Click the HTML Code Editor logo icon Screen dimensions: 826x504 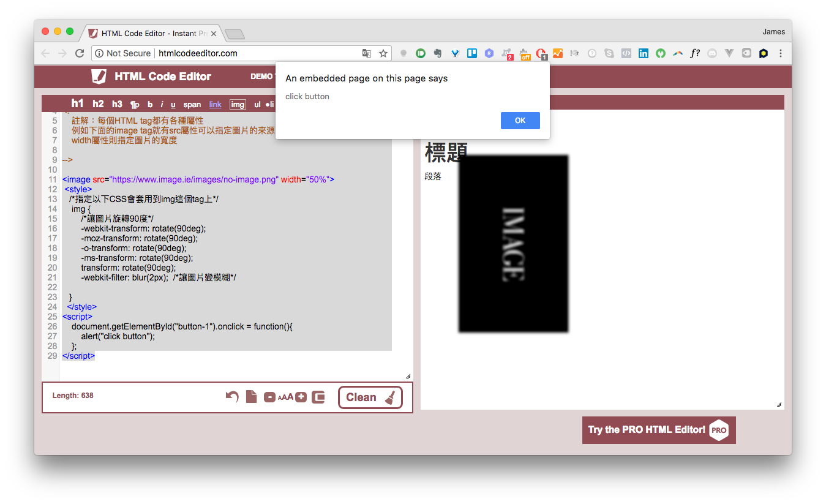pos(99,76)
